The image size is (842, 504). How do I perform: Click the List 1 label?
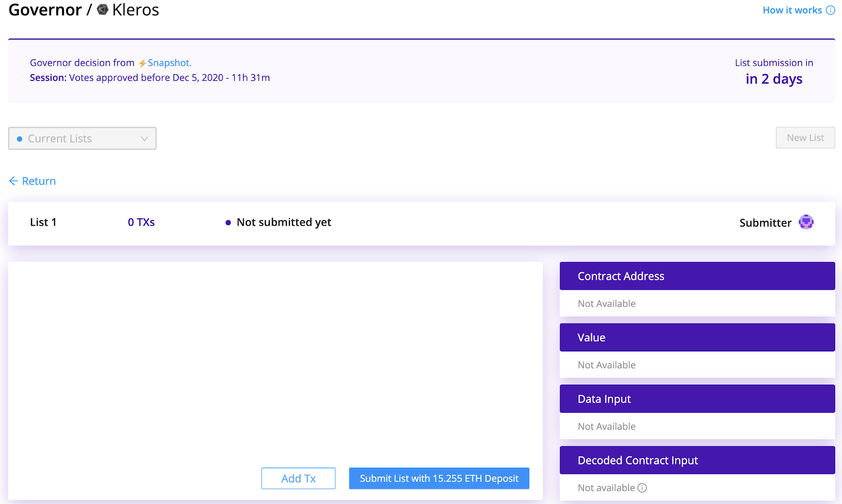pyautogui.click(x=43, y=222)
